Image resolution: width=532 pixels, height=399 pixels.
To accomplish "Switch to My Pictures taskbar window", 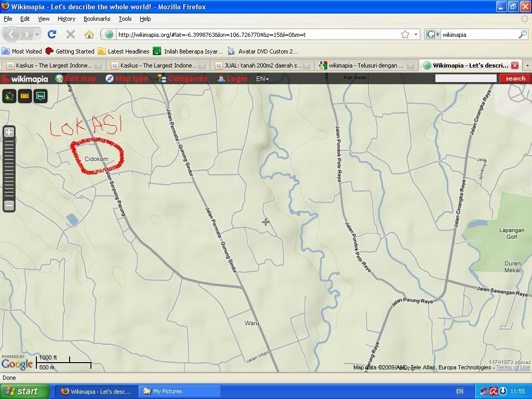I will [x=179, y=391].
